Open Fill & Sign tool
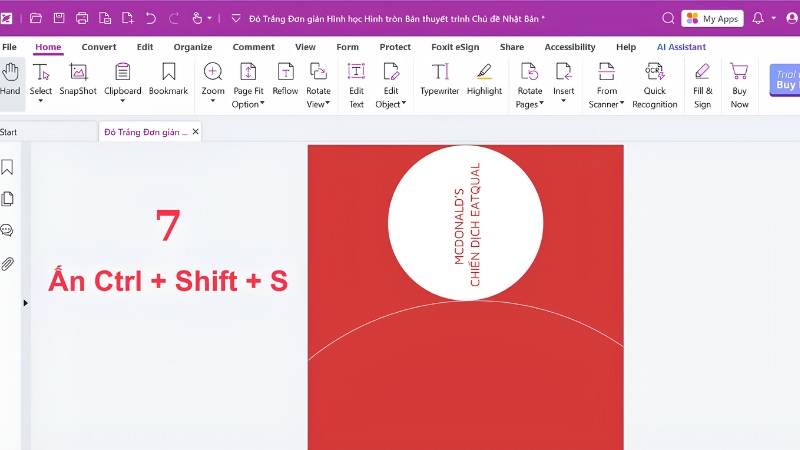This screenshot has height=450, width=800. pos(702,86)
